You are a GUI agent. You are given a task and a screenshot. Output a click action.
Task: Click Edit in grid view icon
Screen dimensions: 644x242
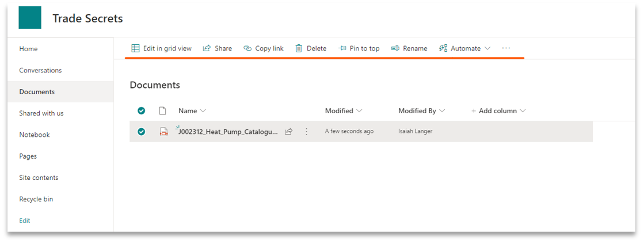tap(136, 48)
